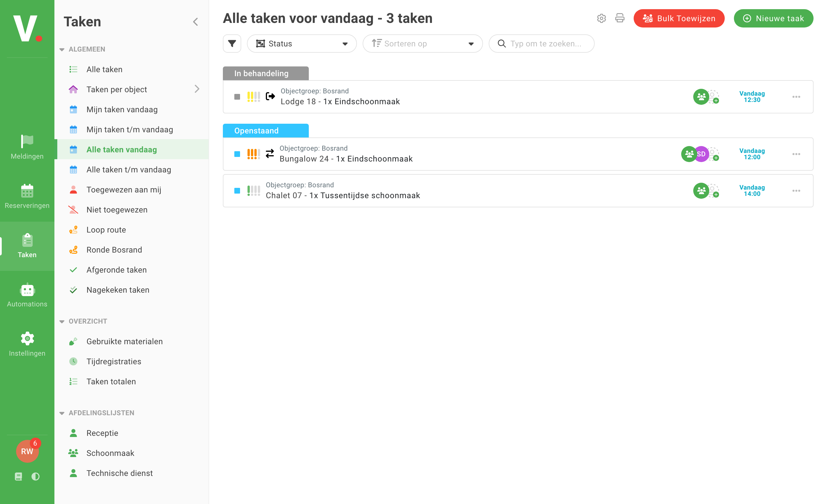Click the list settings gear icon
Image resolution: width=825 pixels, height=504 pixels.
[x=601, y=18]
